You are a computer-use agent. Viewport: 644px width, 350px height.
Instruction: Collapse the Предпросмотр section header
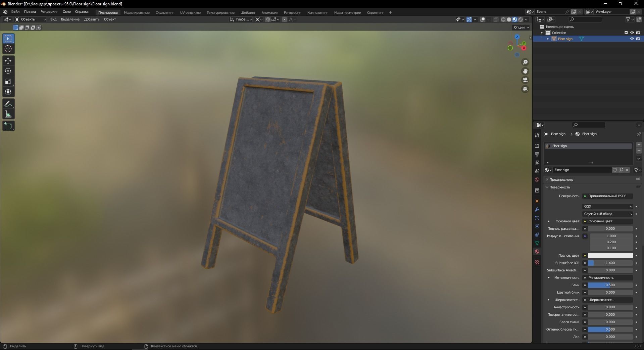[x=560, y=179]
